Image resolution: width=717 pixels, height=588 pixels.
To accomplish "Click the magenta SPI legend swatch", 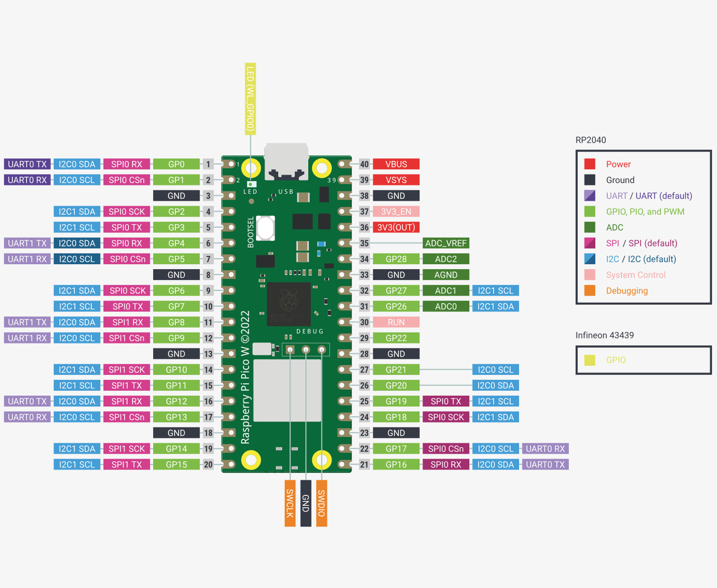I will tap(589, 243).
